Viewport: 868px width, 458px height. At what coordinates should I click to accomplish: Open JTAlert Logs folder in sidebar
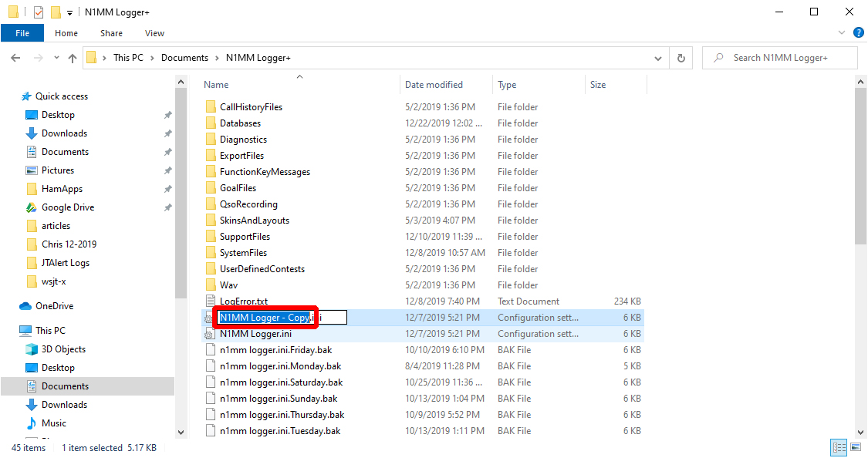[66, 263]
